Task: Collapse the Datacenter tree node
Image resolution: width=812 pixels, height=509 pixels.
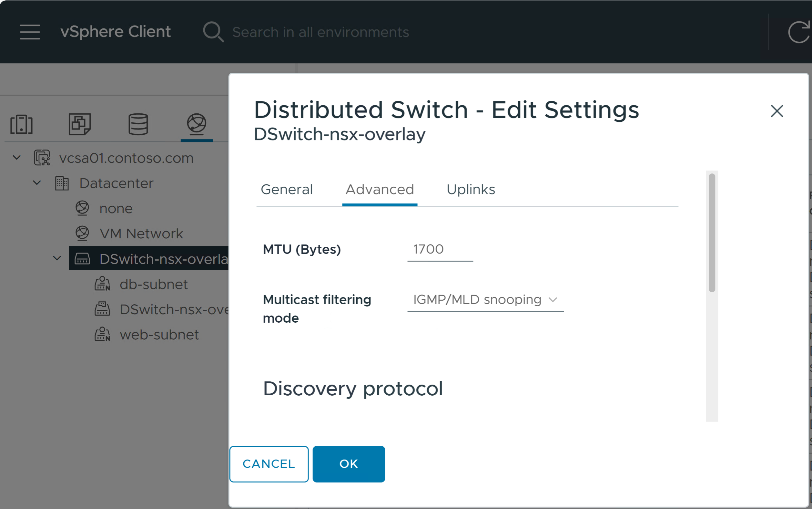Action: tap(37, 183)
